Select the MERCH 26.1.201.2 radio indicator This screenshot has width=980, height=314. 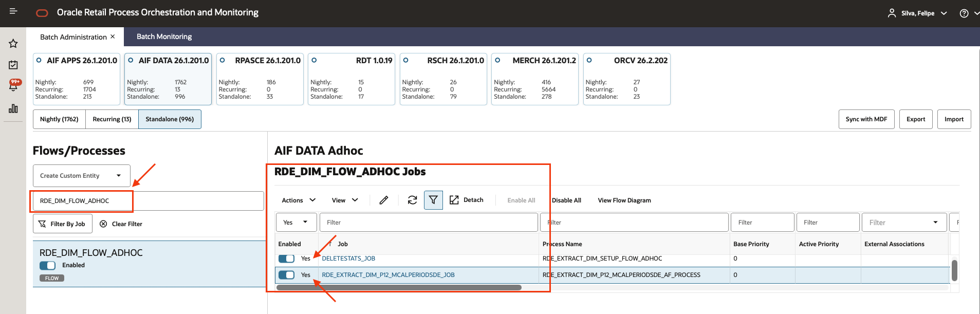click(x=497, y=60)
